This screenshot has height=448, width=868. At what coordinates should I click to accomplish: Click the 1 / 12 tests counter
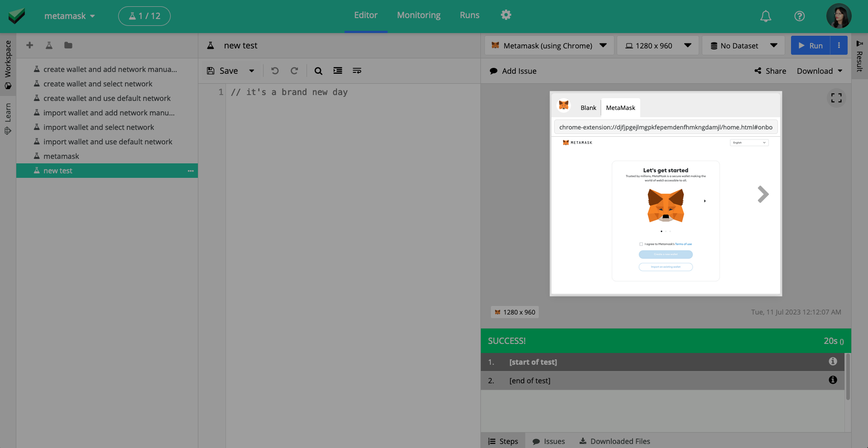(x=144, y=16)
